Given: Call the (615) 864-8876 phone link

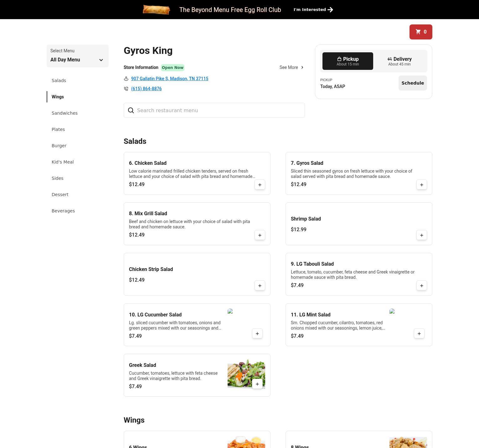Looking at the screenshot, I should [146, 89].
